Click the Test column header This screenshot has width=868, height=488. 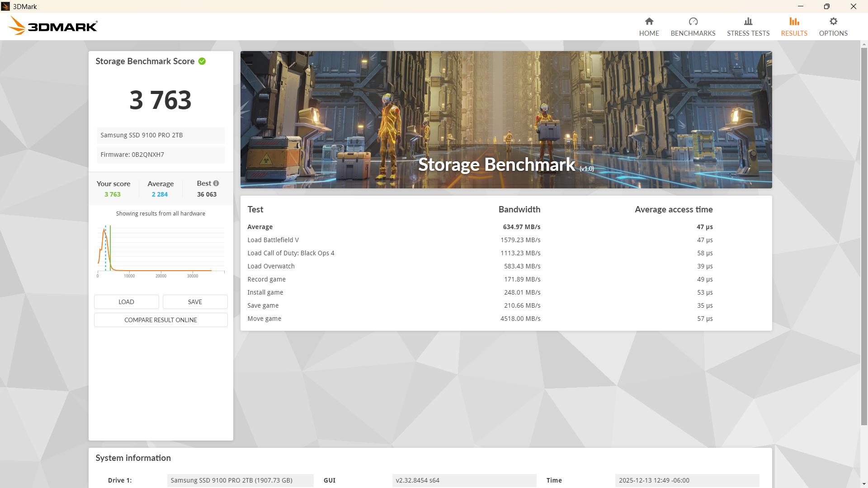[x=255, y=210]
